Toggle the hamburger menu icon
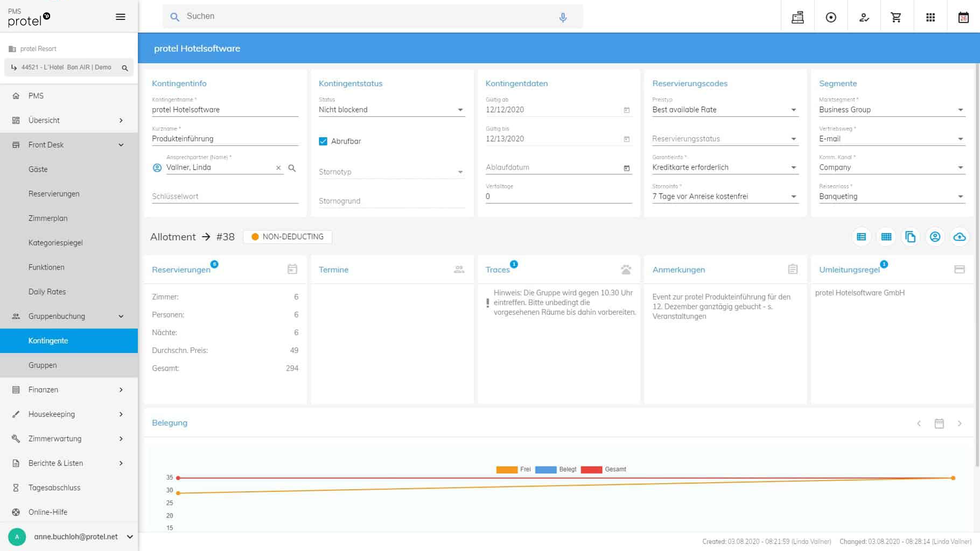Screen dimensions: 980x551 pos(121,17)
